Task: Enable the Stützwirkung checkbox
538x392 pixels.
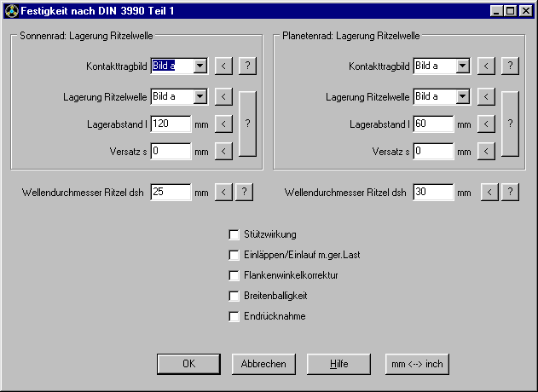Action: [234, 234]
